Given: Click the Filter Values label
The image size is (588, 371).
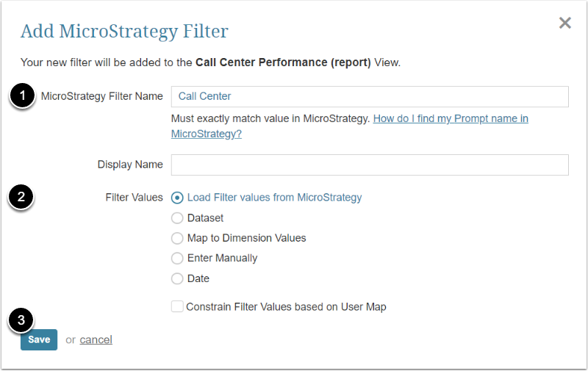Looking at the screenshot, I should [x=134, y=198].
